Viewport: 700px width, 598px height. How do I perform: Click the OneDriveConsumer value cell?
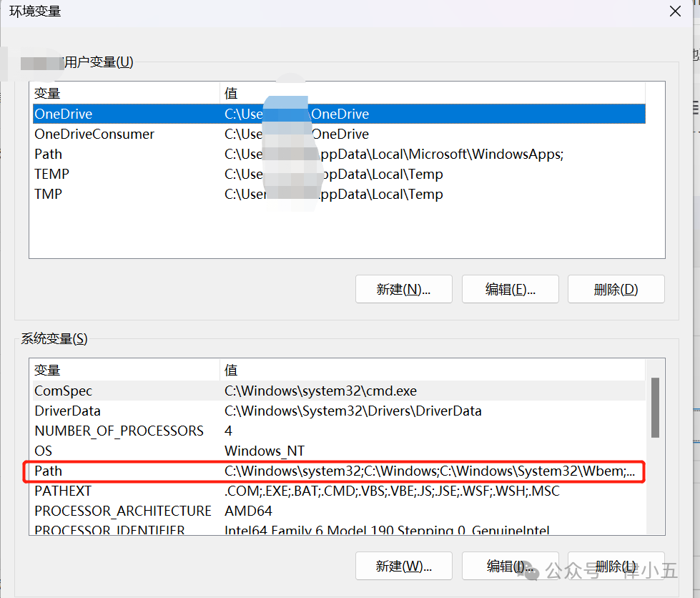pos(297,134)
